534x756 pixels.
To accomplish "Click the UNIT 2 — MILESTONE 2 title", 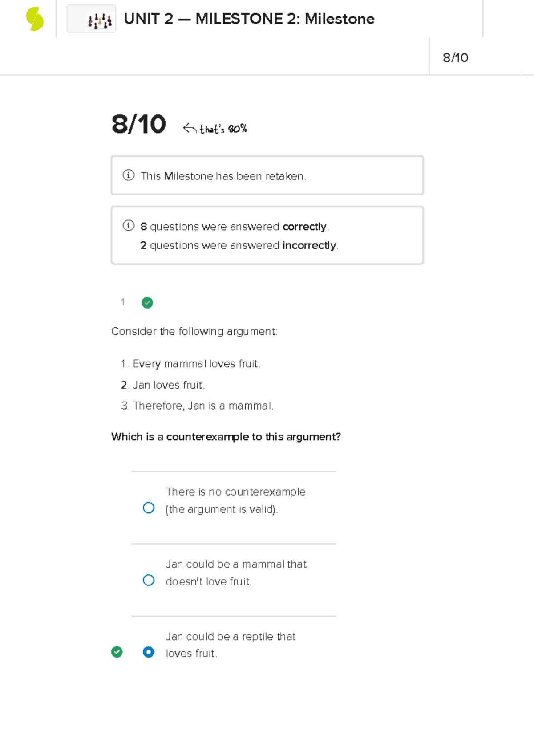I will coord(249,19).
